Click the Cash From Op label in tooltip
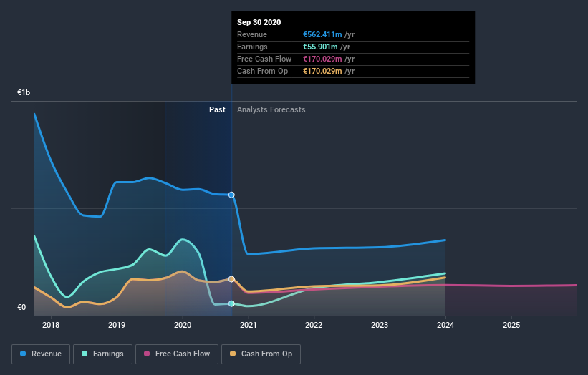The width and height of the screenshot is (588, 375). pos(263,71)
